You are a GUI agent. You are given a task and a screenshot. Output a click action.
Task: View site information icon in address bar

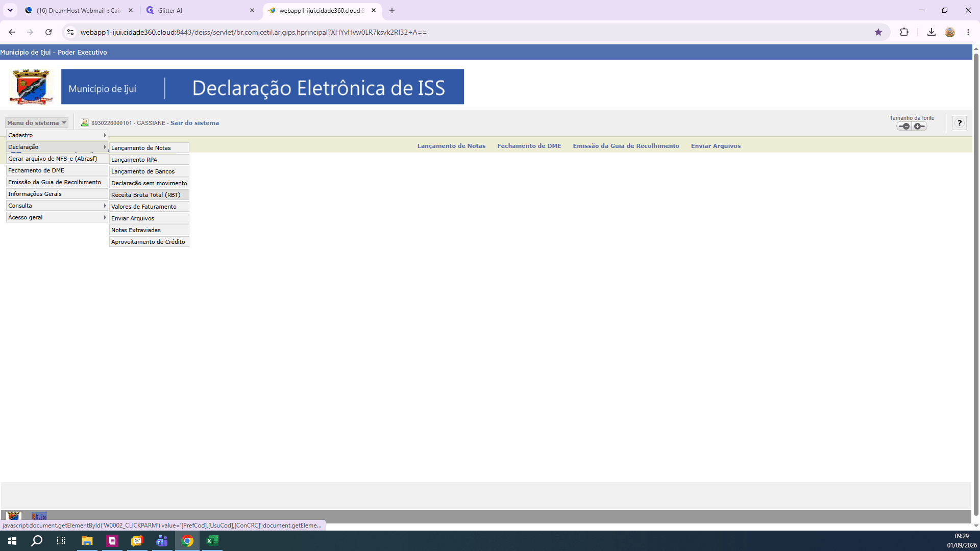(x=70, y=32)
